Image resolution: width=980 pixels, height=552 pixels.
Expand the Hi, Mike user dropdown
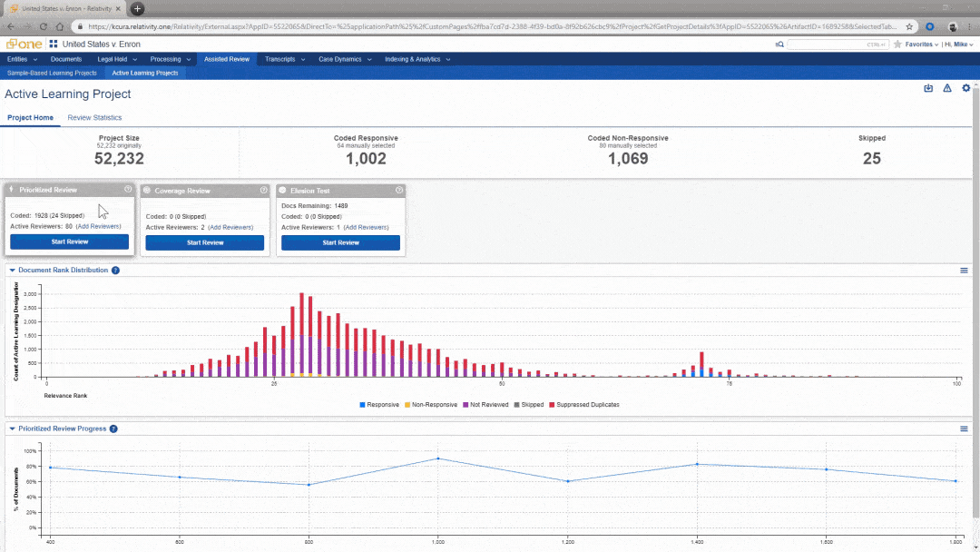click(958, 44)
